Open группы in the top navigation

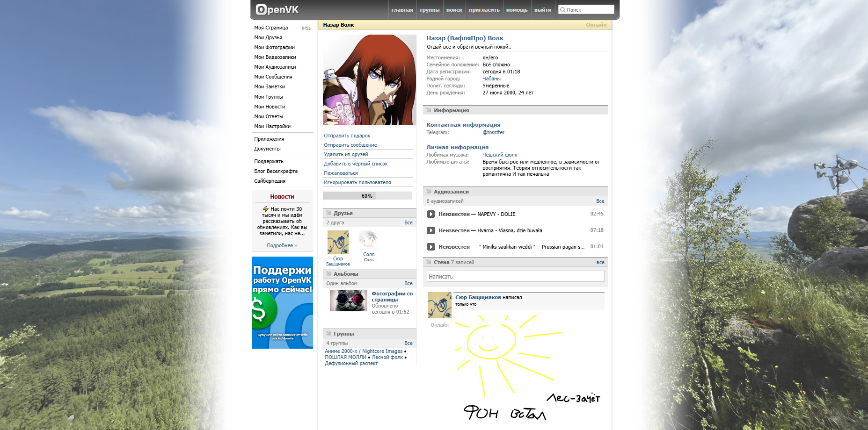click(x=430, y=10)
